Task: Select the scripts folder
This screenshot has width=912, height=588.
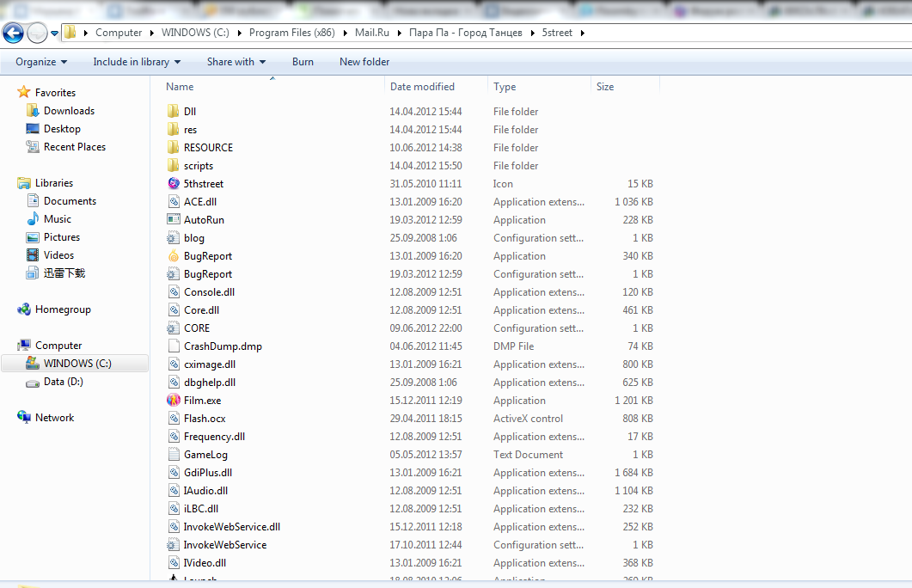Action: click(x=199, y=166)
